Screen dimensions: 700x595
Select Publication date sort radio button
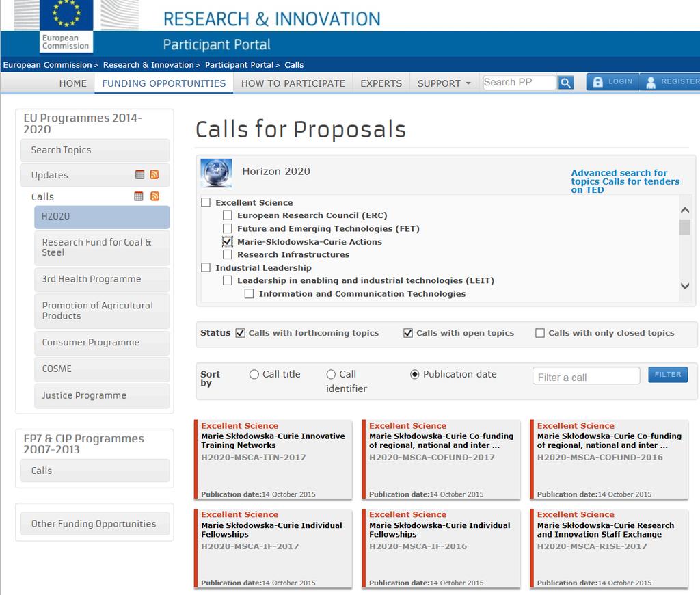click(415, 374)
